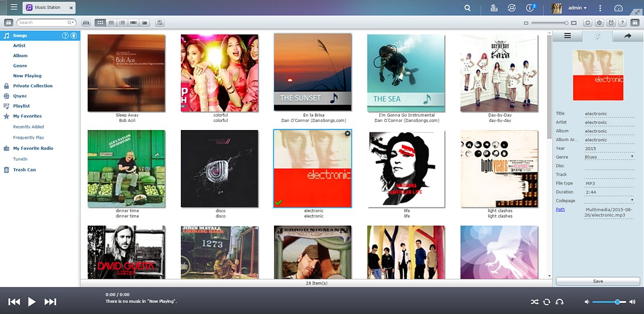This screenshot has height=314, width=644.
Task: Open TuneIn radio
Action: 20,159
